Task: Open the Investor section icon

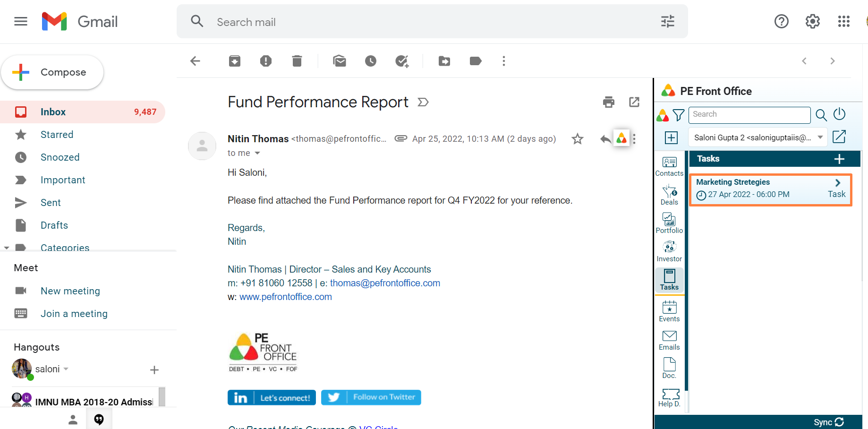Action: click(x=669, y=251)
